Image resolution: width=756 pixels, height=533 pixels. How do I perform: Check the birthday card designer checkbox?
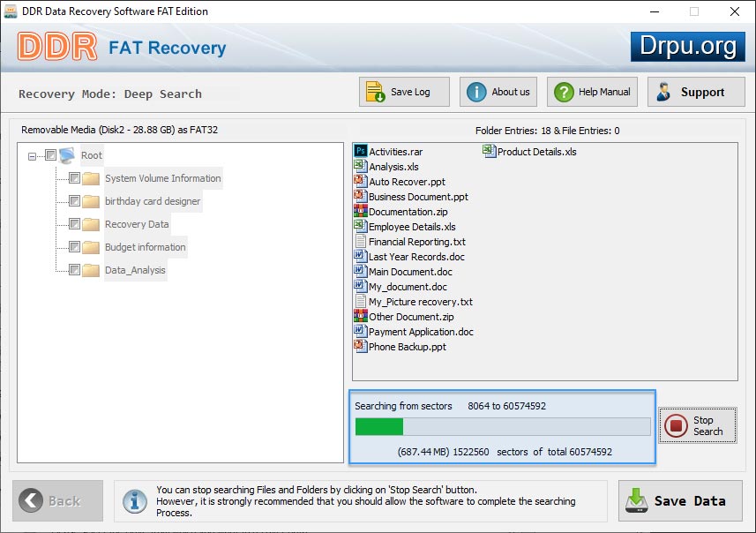pos(74,200)
